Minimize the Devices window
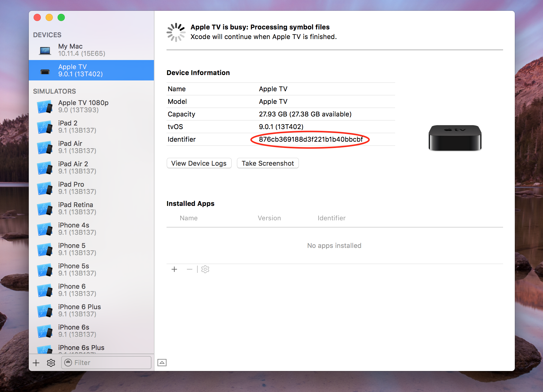 click(x=49, y=17)
